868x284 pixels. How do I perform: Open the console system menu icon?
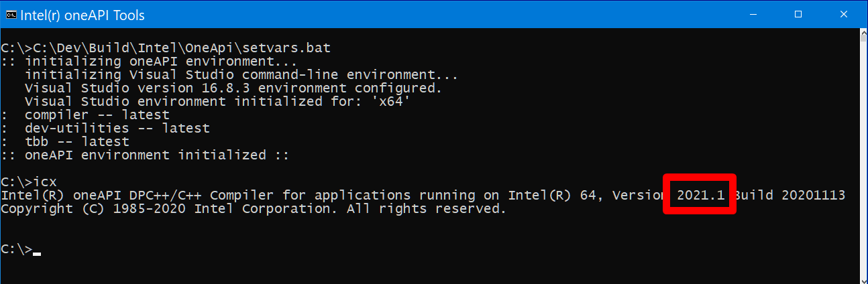[x=11, y=15]
